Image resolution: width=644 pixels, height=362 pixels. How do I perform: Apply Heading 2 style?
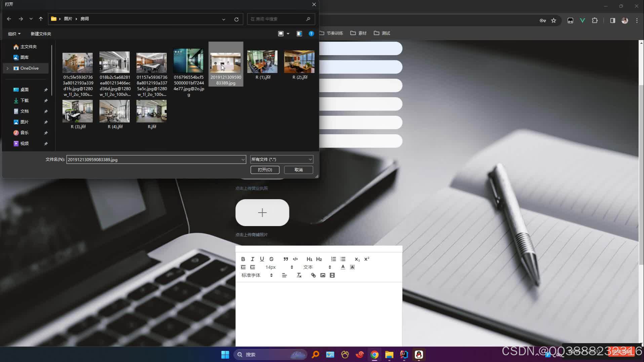tap(319, 259)
